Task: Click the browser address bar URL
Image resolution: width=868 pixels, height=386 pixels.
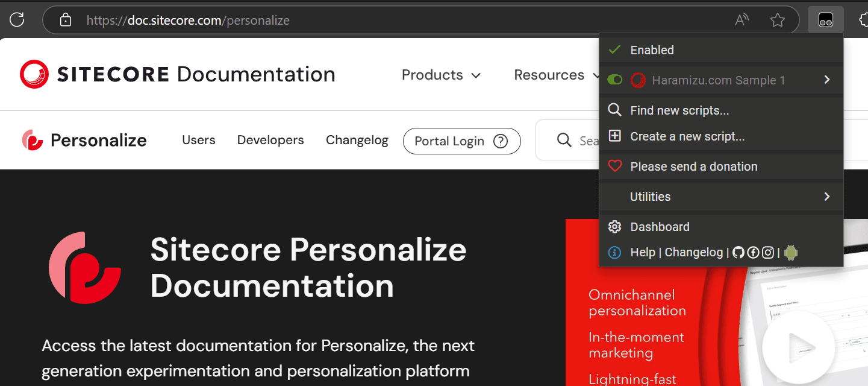Action: point(188,21)
